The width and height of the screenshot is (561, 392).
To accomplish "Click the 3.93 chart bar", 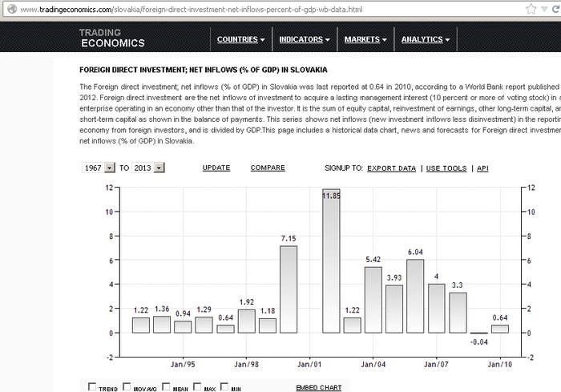I will 394,309.
